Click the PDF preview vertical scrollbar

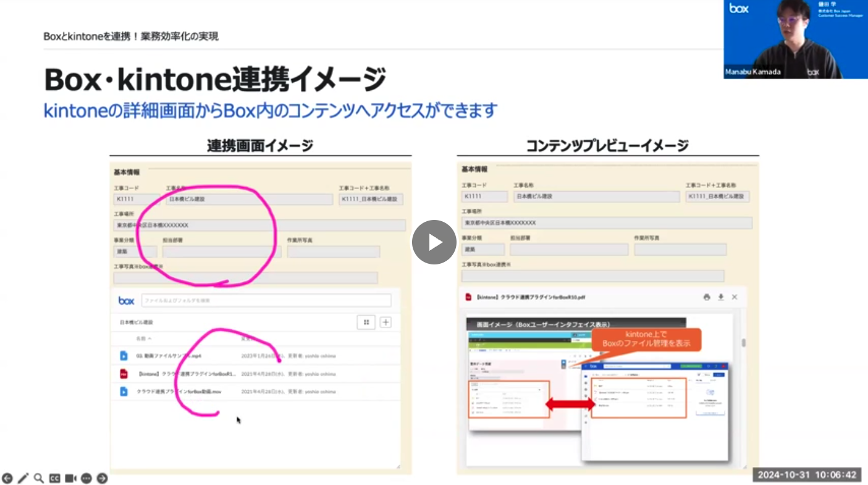(x=743, y=343)
